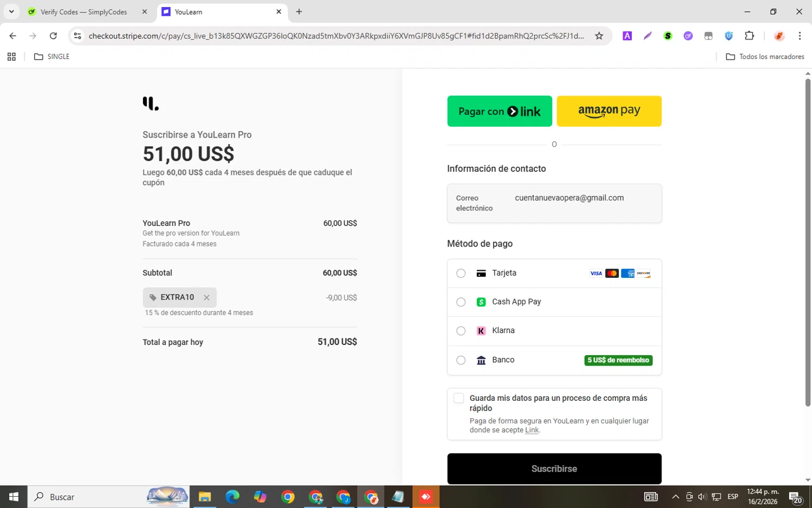Open a new browser tab
This screenshot has height=508, width=812.
[299, 12]
